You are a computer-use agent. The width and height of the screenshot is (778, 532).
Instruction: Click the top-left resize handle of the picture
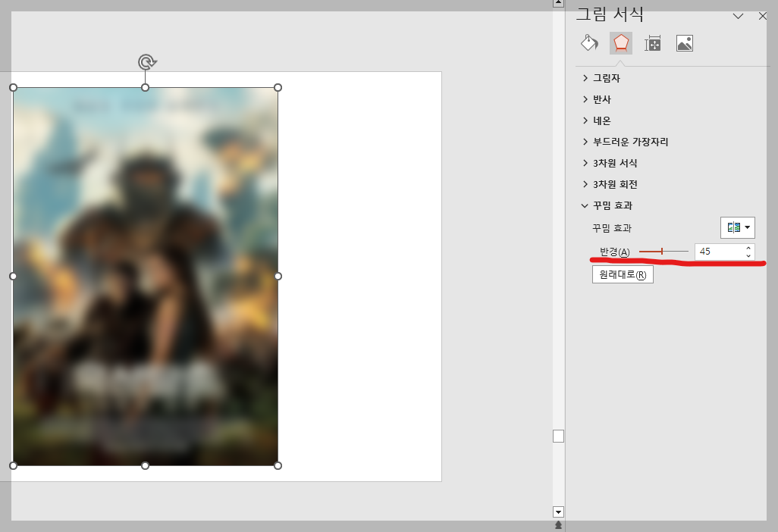(x=14, y=88)
